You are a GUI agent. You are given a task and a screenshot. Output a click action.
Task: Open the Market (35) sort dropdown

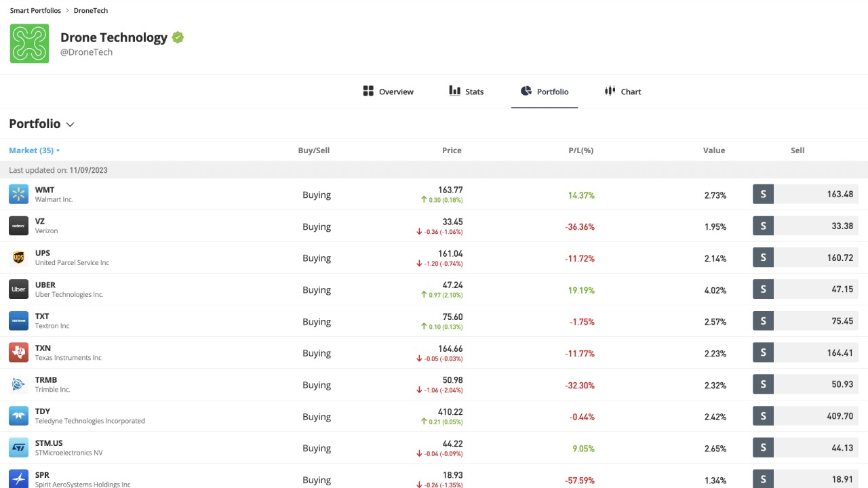[35, 150]
